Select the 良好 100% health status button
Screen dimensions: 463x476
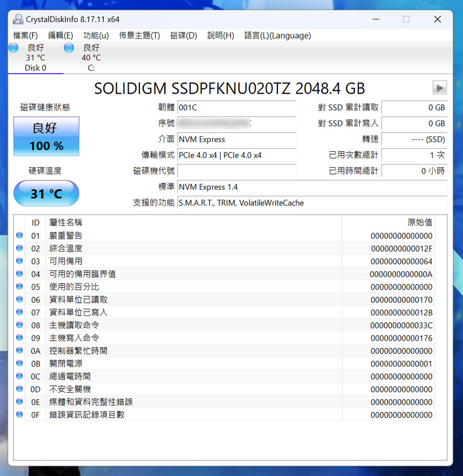coord(46,136)
